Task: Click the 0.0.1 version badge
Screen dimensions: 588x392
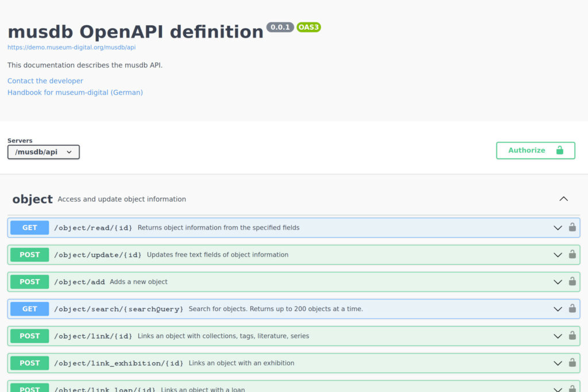Action: coord(280,27)
